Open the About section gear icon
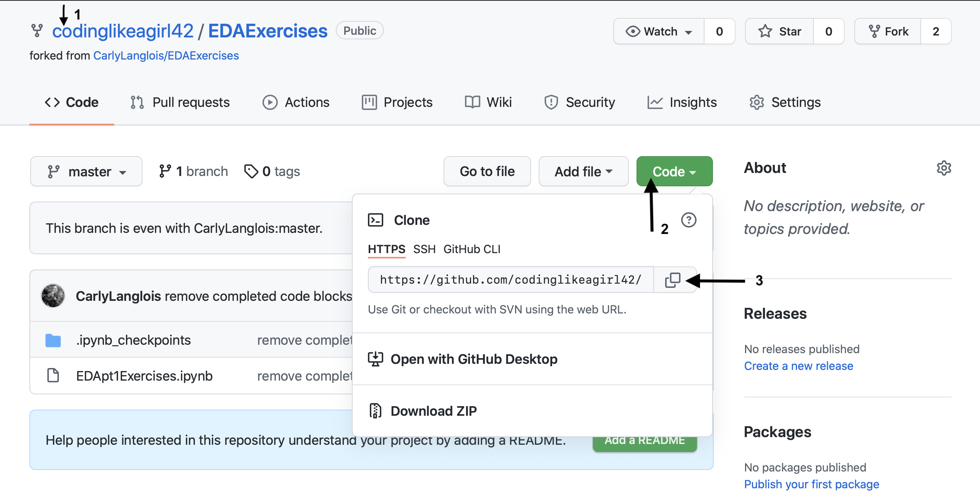Viewport: 980px width, 494px height. coord(944,168)
